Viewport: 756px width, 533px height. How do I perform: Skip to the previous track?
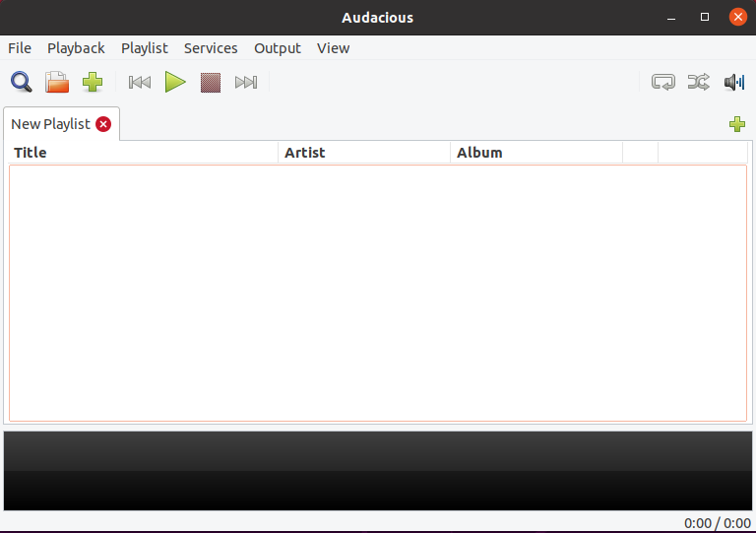140,83
